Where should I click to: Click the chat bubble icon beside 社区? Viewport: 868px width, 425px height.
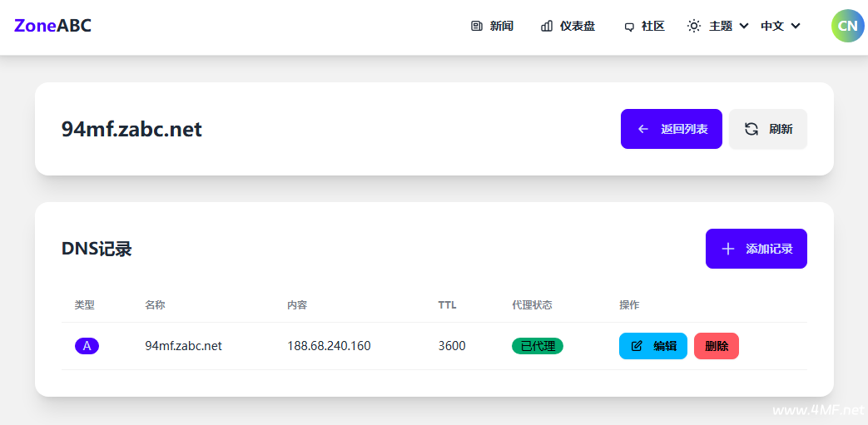point(629,27)
